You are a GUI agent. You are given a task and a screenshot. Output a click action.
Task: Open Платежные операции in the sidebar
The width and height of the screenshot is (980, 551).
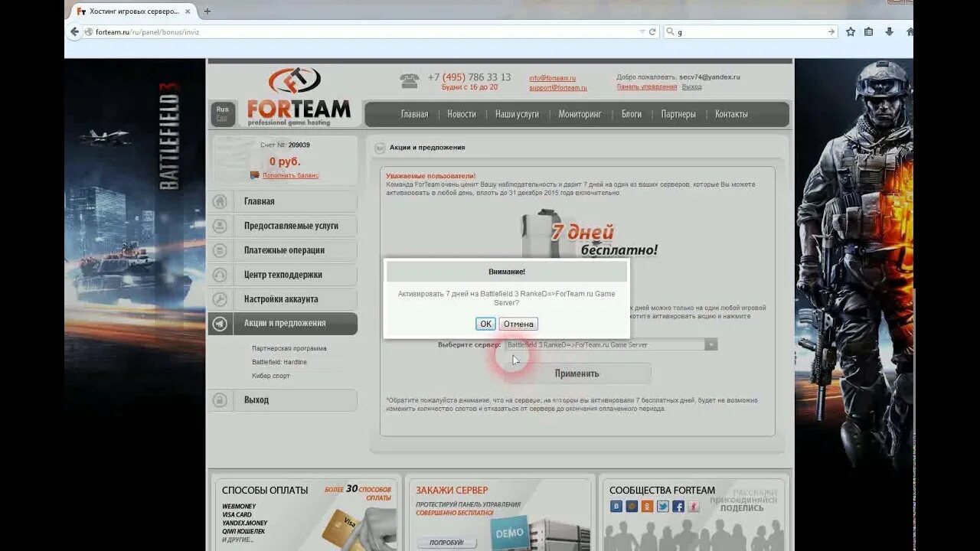283,250
